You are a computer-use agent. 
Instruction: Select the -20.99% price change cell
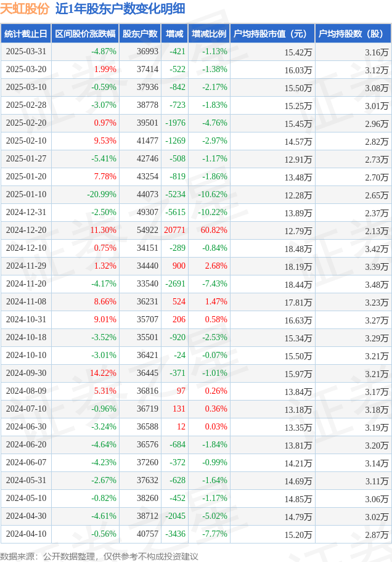point(102,194)
